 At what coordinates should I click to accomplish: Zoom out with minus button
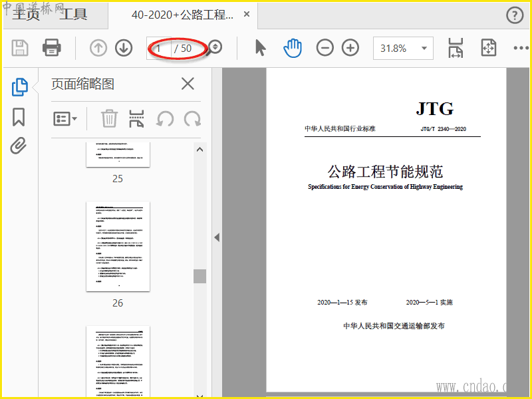(x=325, y=48)
